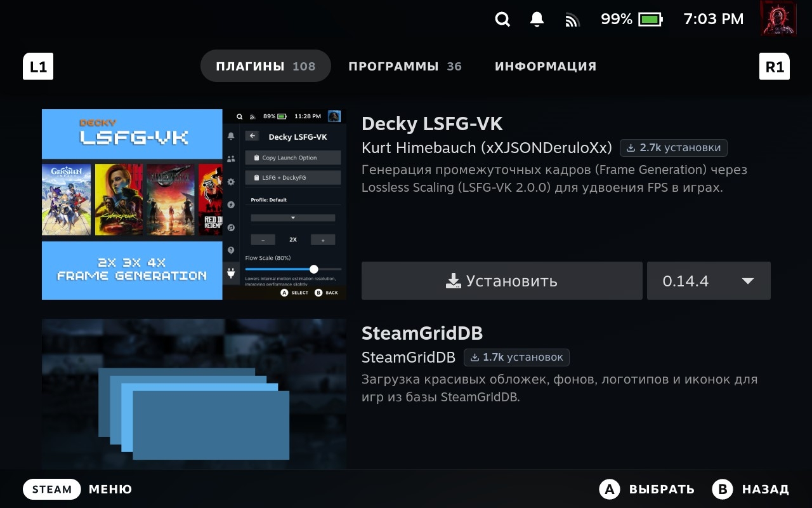
Task: Click the 99% battery percentage text
Action: tap(617, 20)
